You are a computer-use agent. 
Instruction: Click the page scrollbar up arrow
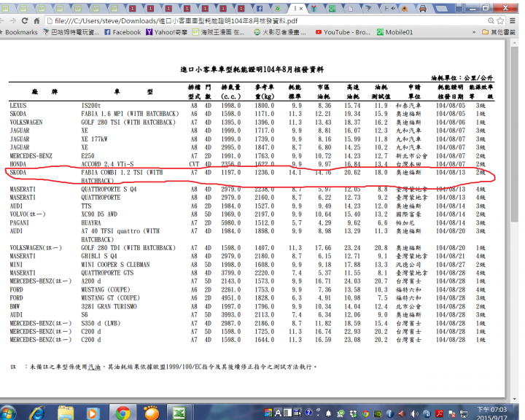[x=515, y=43]
